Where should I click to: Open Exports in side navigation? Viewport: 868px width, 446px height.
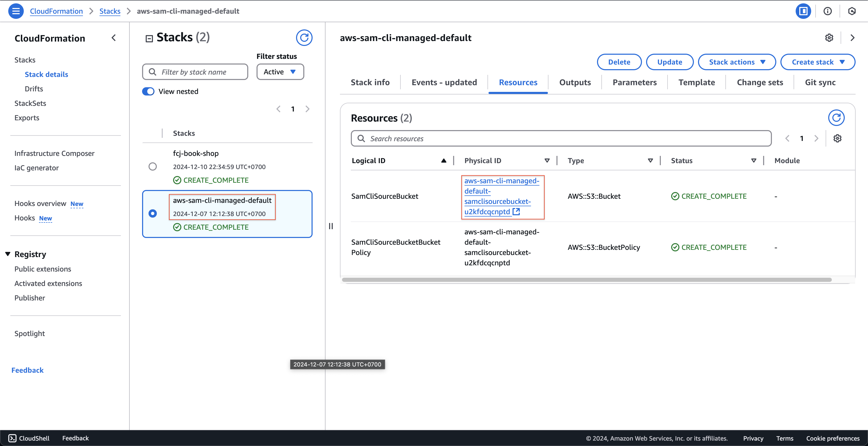[x=27, y=118]
